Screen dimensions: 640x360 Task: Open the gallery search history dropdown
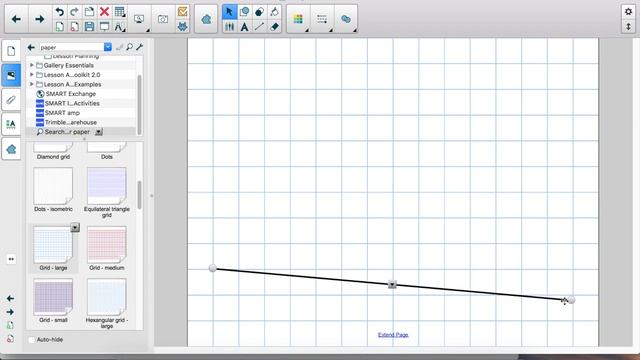pyautogui.click(x=108, y=47)
